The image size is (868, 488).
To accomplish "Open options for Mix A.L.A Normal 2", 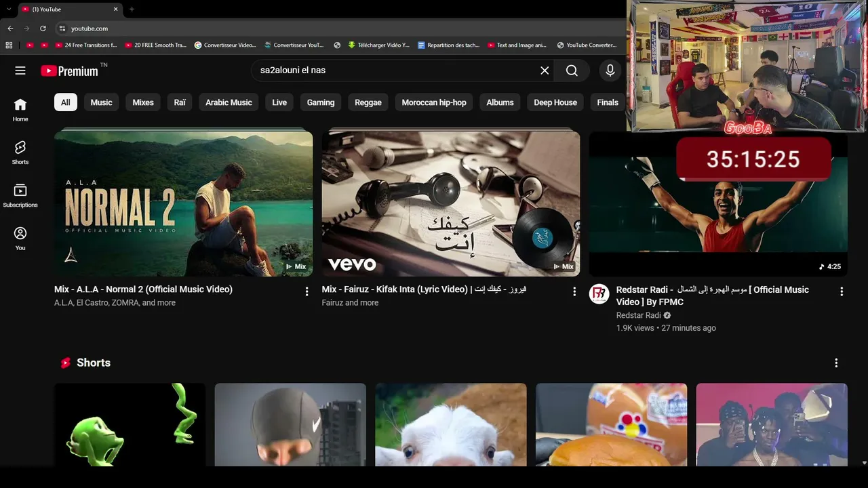I will click(x=307, y=291).
